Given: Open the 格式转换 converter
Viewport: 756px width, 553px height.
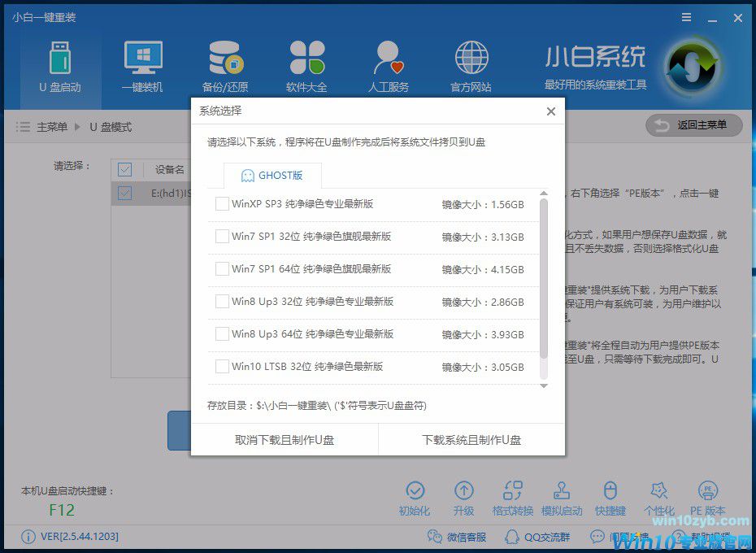Looking at the screenshot, I should pos(513,498).
